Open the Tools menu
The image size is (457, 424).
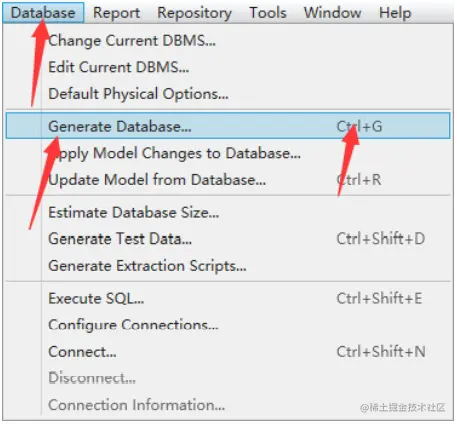coord(268,13)
